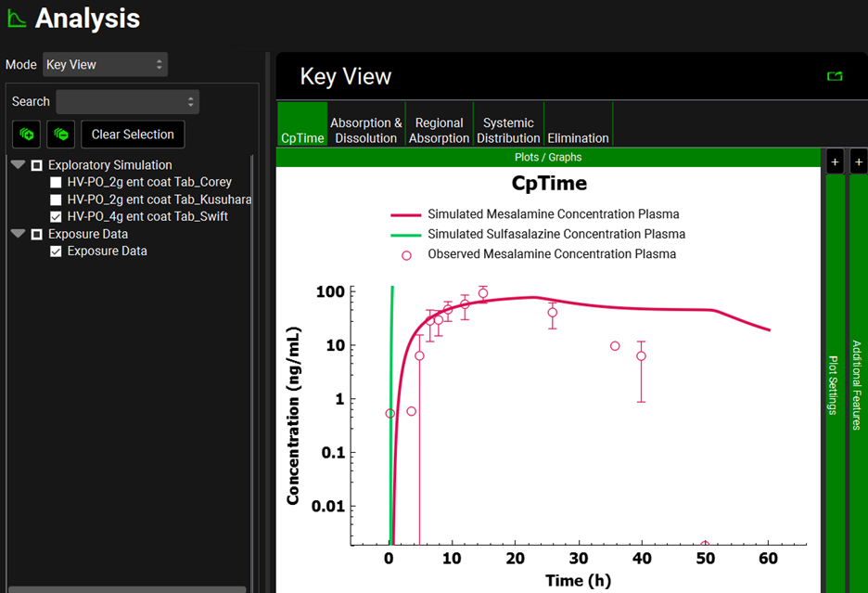Expand Additional Features panel with plus button
Screen dimensions: 868x593
point(858,162)
